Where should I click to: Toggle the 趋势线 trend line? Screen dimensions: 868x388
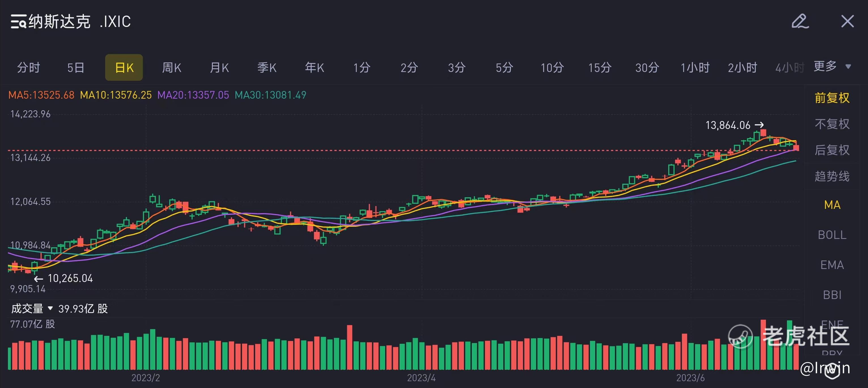coord(832,176)
